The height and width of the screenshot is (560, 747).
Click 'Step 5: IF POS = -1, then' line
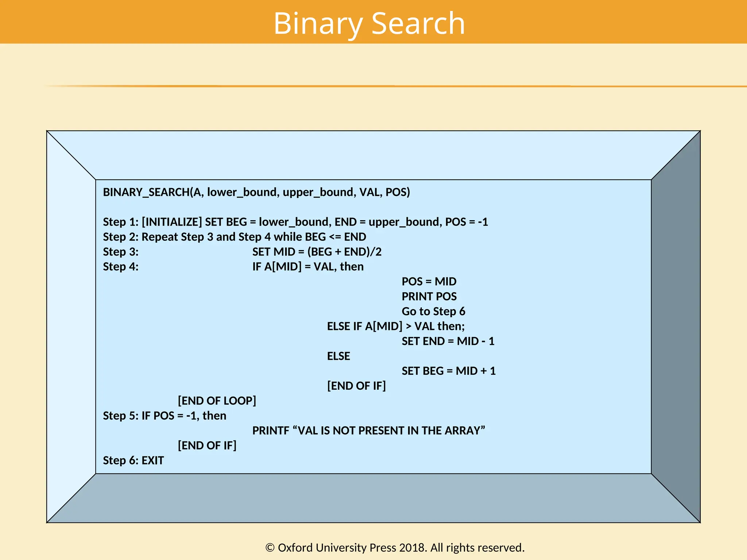[x=165, y=416]
